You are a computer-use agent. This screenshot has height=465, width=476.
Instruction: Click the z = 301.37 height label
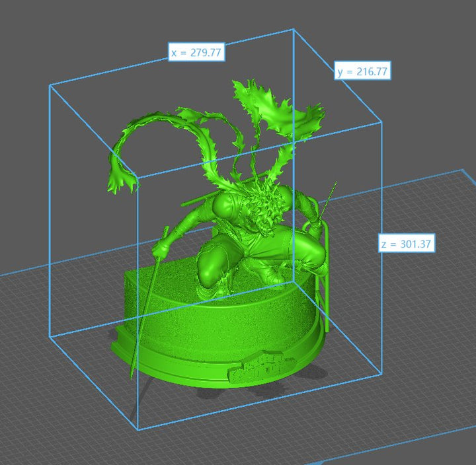pos(407,244)
